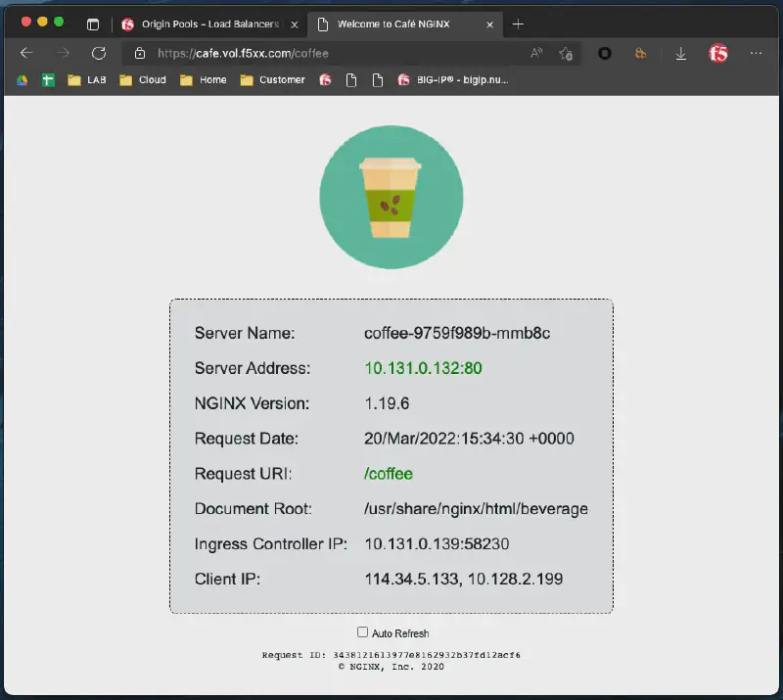Open a new browser tab
This screenshot has height=700, width=783.
tap(518, 23)
